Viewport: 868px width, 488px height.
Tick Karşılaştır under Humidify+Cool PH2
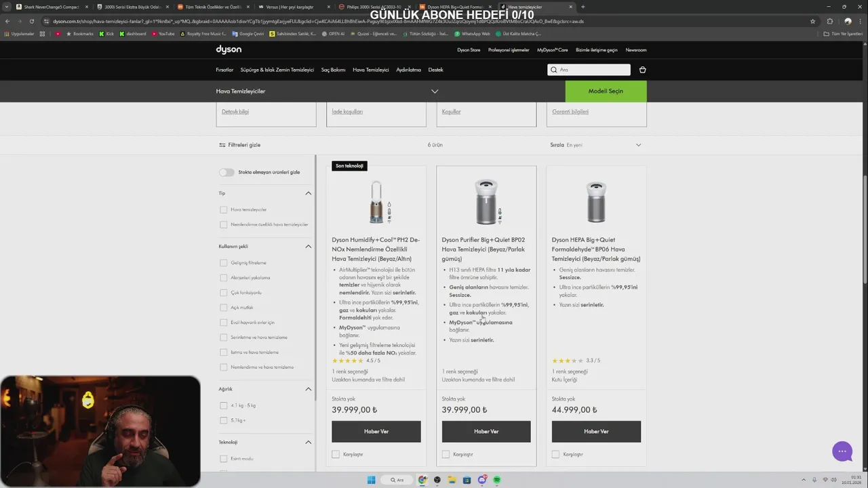click(336, 454)
